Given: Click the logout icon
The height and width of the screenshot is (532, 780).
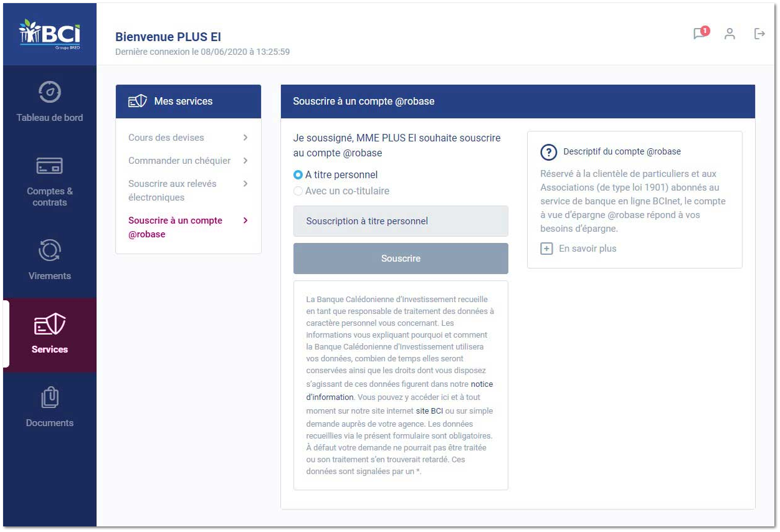Looking at the screenshot, I should tap(759, 34).
